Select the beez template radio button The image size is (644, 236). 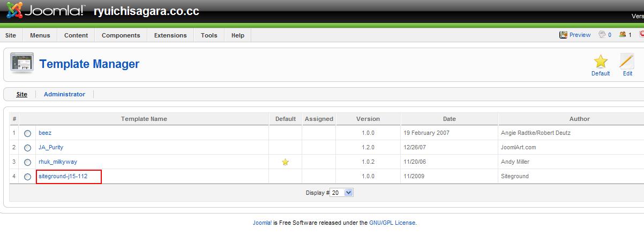pos(27,133)
